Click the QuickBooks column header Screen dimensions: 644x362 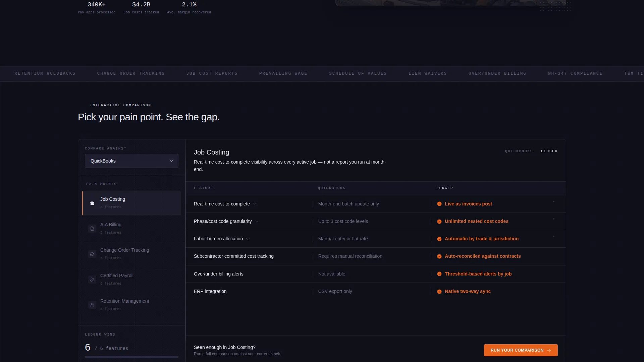(x=332, y=188)
